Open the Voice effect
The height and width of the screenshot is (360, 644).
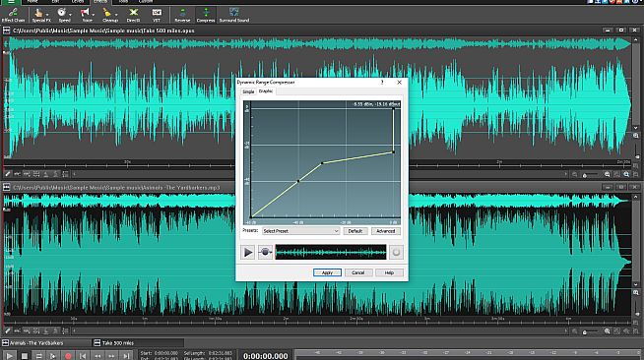pyautogui.click(x=87, y=15)
